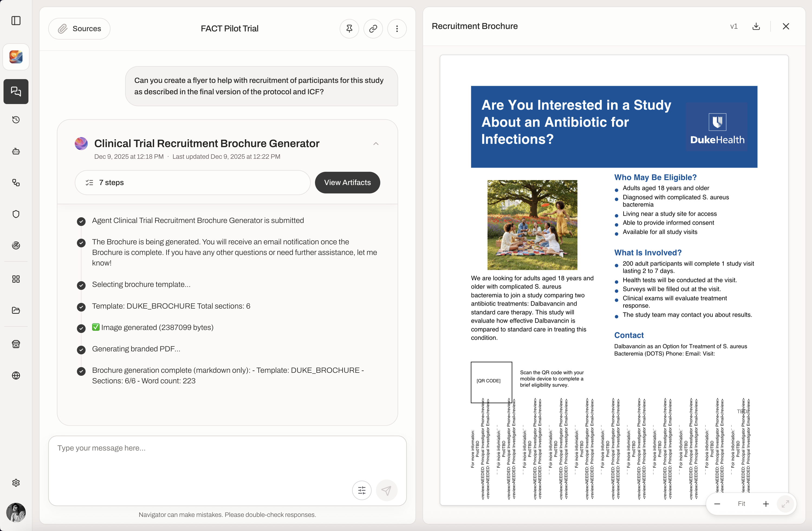Open the Sources button
Image resolution: width=812 pixels, height=531 pixels.
79,29
